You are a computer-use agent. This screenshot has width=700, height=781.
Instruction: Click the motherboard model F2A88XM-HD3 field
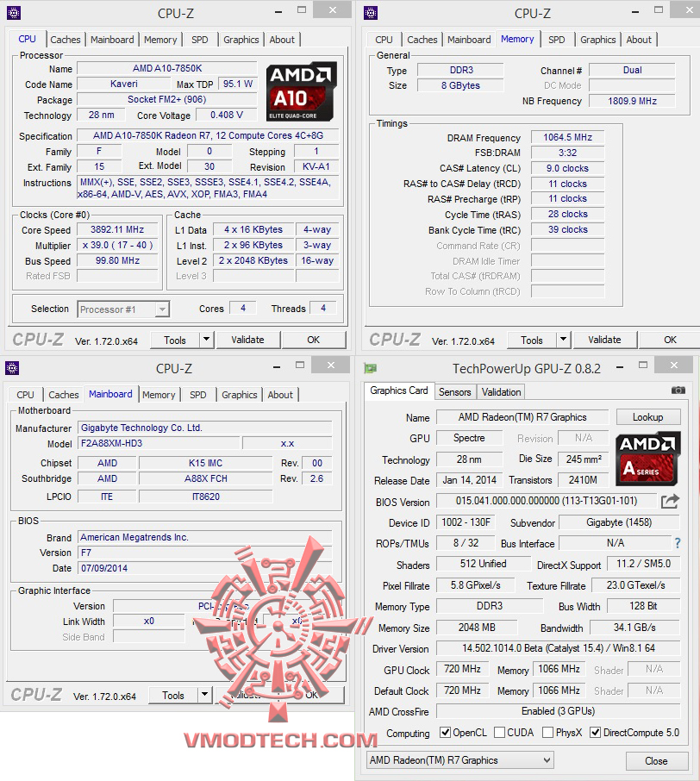(x=160, y=443)
